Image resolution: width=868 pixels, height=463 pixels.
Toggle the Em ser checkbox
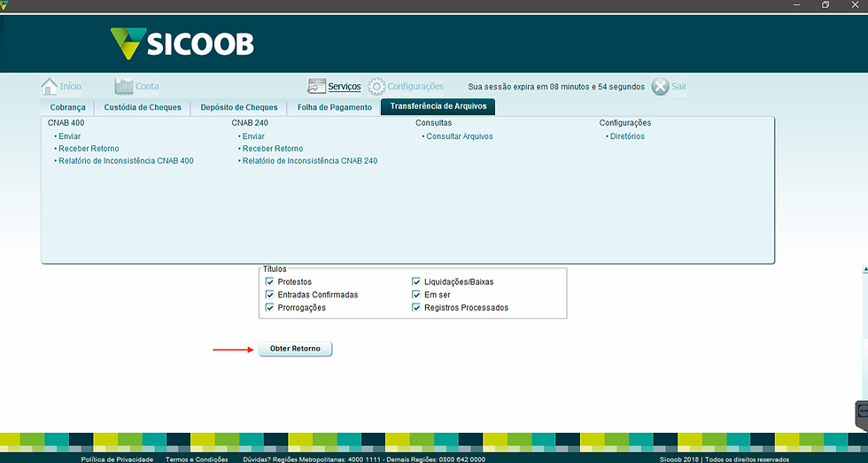coord(416,294)
